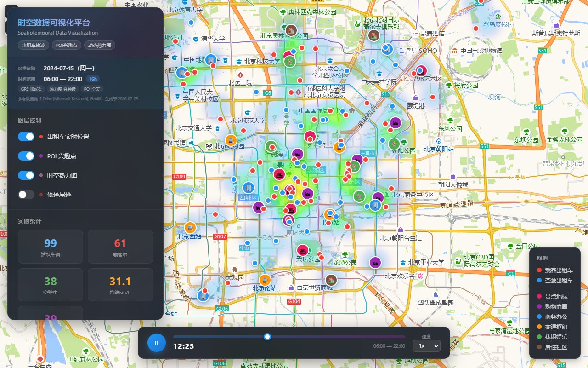Screen dimensions: 588x368
Task: Click the 动态热力图 tag
Action: (x=99, y=45)
